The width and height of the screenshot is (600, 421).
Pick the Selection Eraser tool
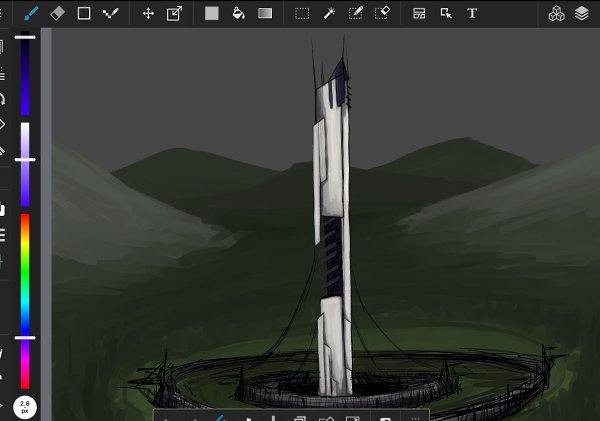click(382, 13)
